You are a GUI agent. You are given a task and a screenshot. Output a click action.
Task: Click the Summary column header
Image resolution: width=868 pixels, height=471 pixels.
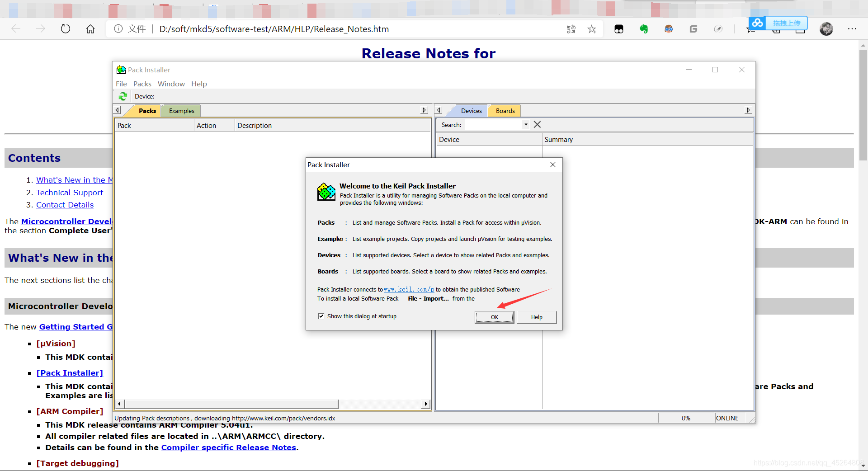click(647, 140)
